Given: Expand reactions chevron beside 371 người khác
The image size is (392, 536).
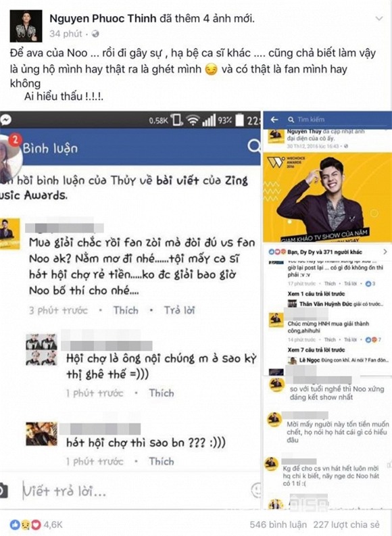Looking at the screenshot, I should [x=385, y=252].
